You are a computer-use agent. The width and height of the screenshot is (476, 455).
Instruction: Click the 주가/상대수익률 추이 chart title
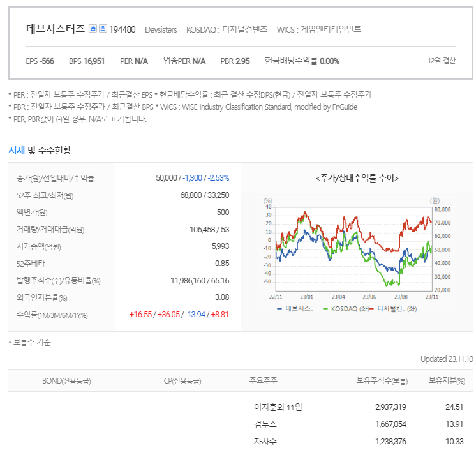[357, 178]
